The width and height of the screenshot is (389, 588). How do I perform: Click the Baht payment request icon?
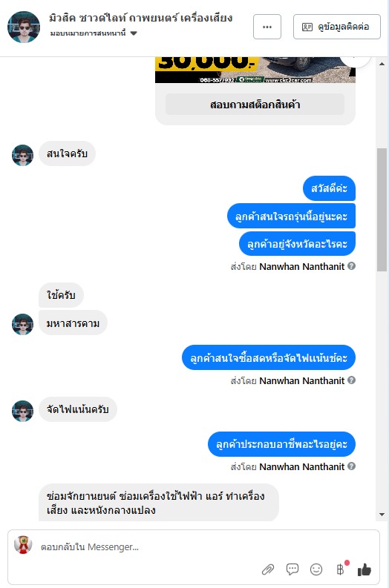(x=340, y=569)
